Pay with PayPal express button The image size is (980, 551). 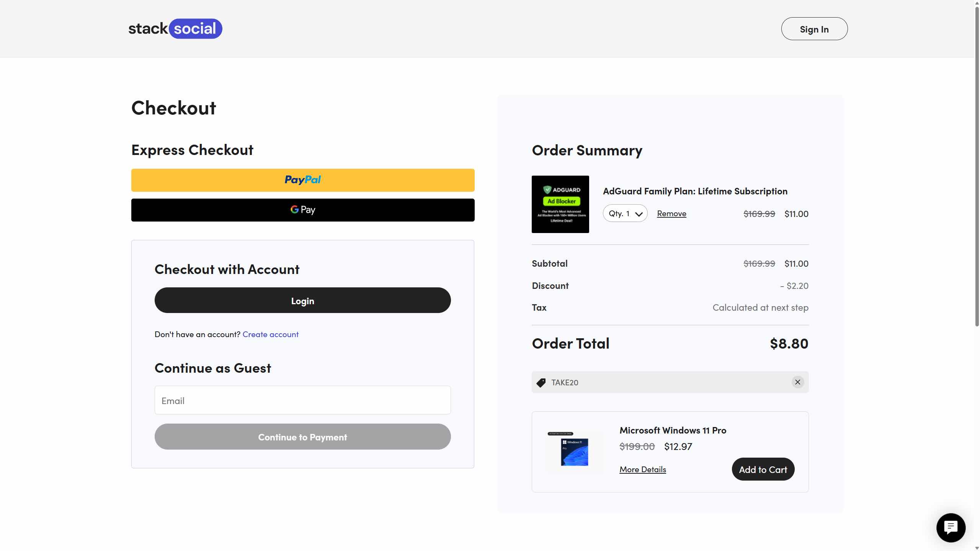pos(302,180)
